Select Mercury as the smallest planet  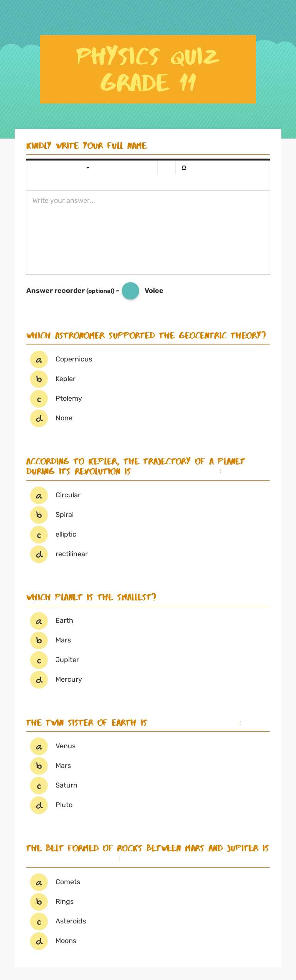(x=39, y=679)
